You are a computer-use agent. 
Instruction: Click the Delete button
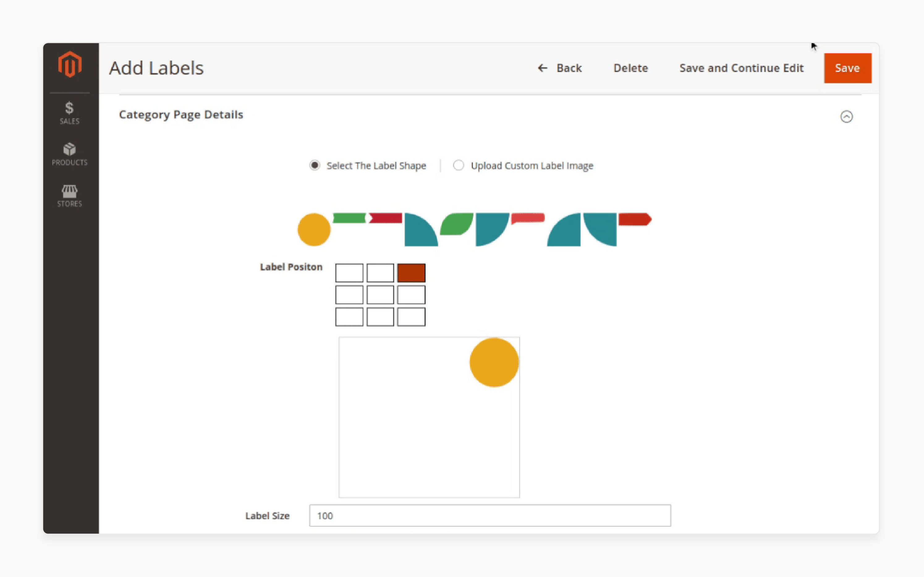point(631,68)
